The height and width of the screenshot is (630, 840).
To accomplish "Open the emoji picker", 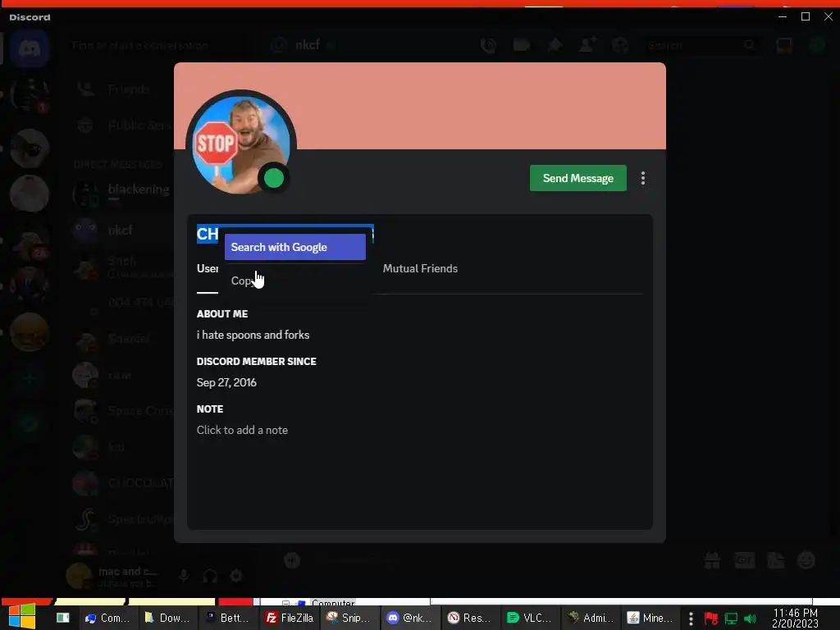I will click(806, 560).
